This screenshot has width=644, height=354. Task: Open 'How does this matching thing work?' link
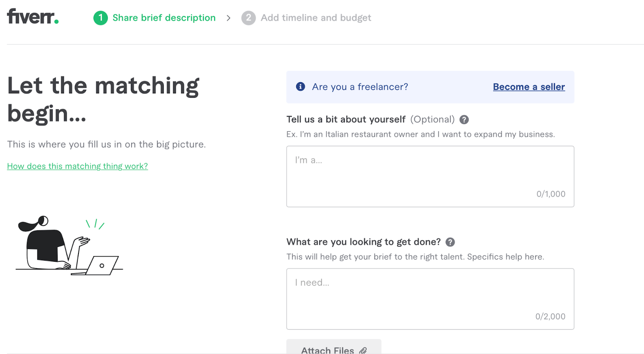pos(77,166)
